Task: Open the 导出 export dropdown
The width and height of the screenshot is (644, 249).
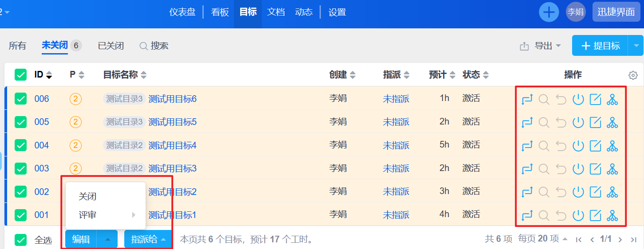Action: [x=541, y=46]
